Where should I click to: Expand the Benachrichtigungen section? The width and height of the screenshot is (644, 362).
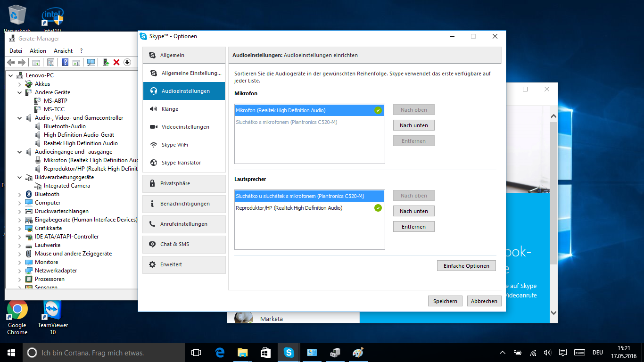[x=184, y=204]
